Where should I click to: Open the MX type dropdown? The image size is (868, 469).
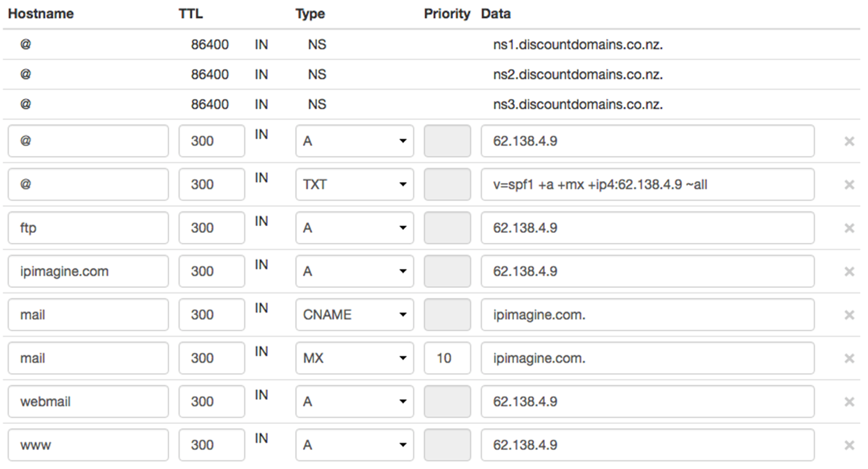(x=354, y=358)
